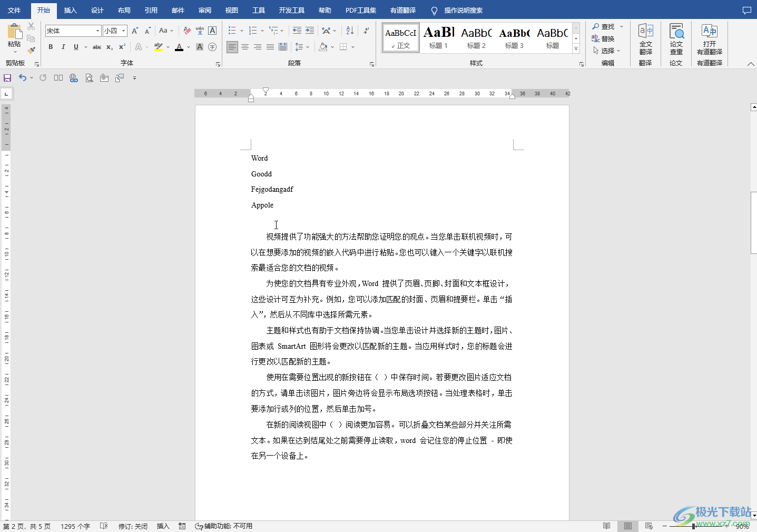Toggle bold formatting
This screenshot has height=532, width=757.
coord(51,47)
